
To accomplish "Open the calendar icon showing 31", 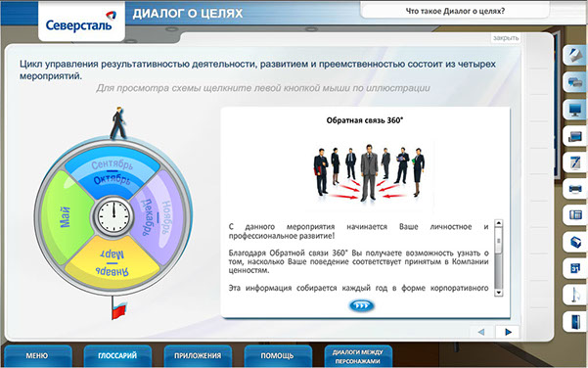I will coord(575,268).
